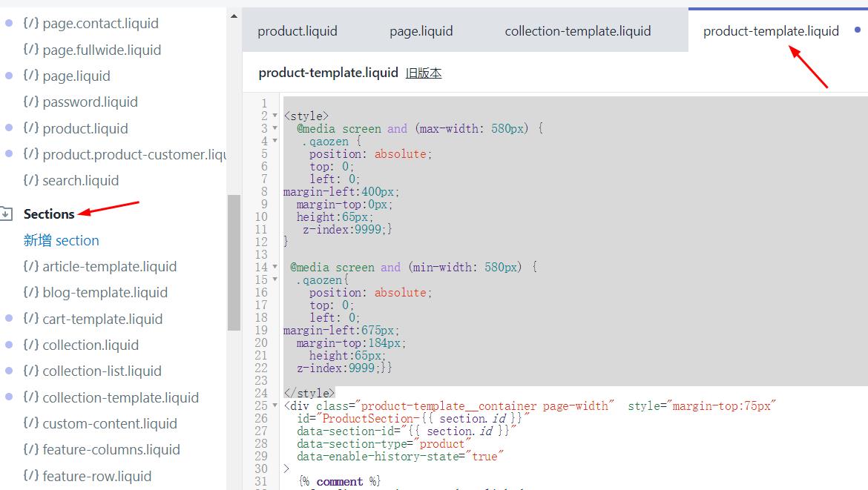Screen dimensions: 868x490
Task: Fold the min-width media query on line 14
Action: point(275,268)
